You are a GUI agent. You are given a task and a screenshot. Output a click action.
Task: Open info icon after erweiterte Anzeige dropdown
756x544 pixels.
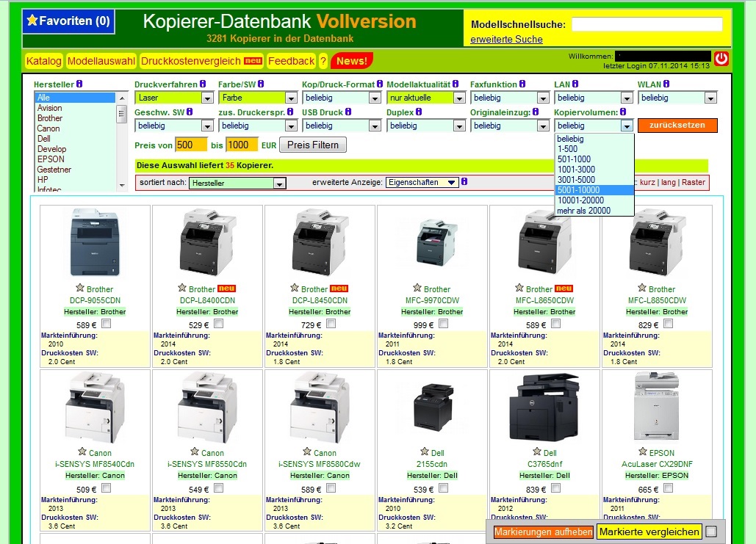tap(464, 181)
